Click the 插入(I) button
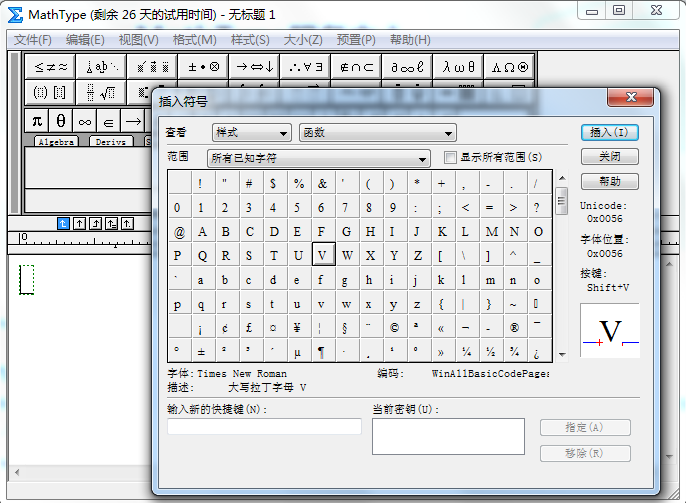686x503 pixels. pos(609,133)
